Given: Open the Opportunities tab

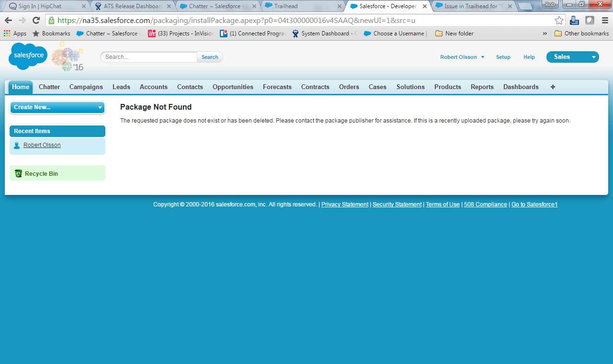Looking at the screenshot, I should 233,87.
